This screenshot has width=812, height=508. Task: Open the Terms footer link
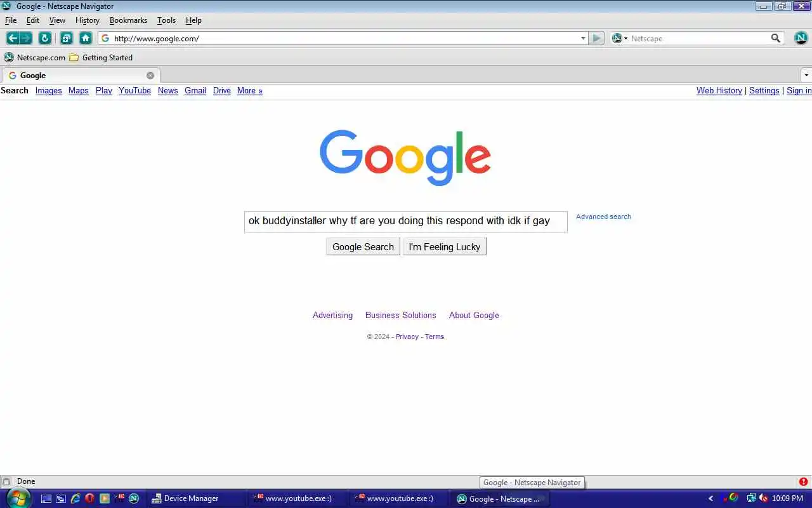[x=435, y=337]
